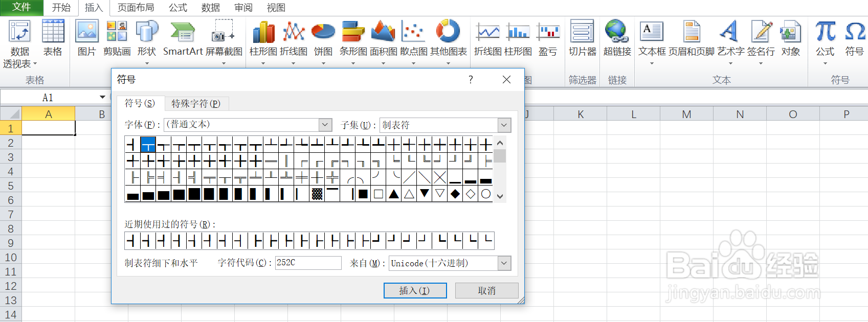Expand the 数据透视表 dropdown arrow
The width and height of the screenshot is (868, 322).
(35, 64)
